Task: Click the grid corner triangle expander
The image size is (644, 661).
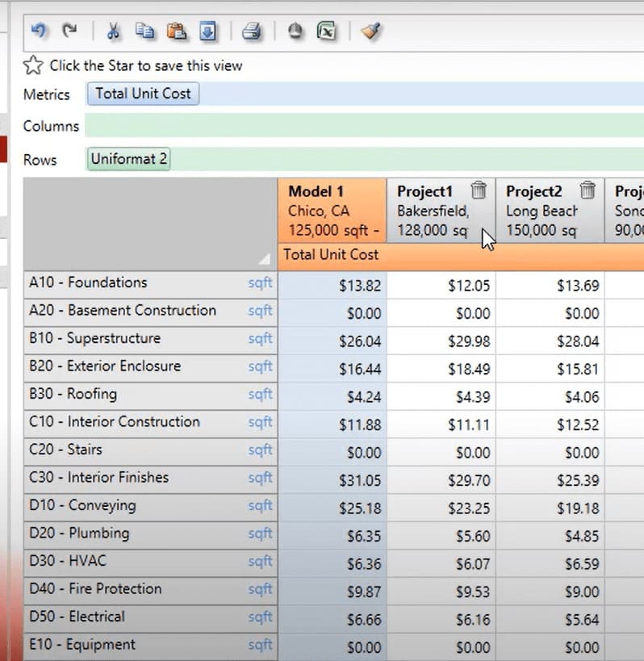Action: [264, 259]
